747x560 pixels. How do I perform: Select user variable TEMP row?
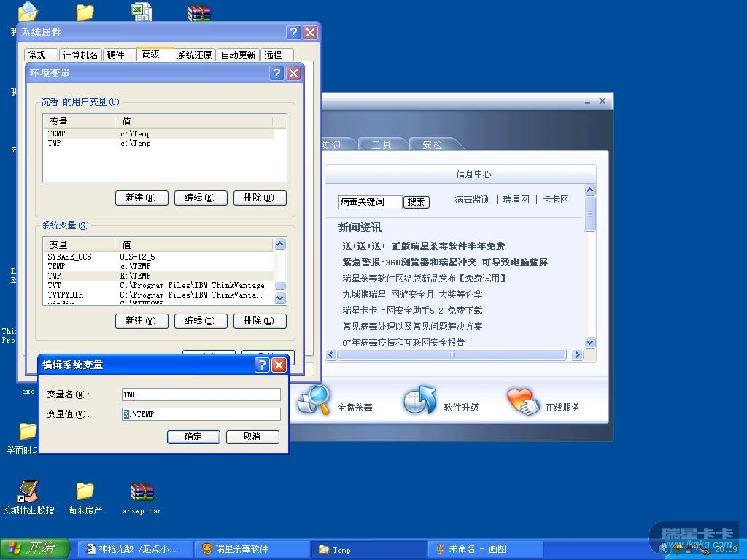point(159,134)
